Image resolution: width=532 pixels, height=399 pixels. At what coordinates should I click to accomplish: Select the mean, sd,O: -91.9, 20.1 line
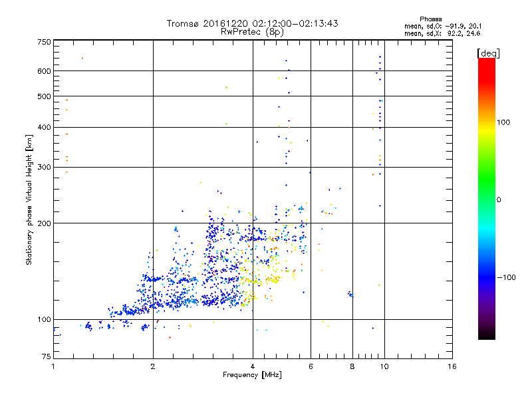(x=442, y=26)
